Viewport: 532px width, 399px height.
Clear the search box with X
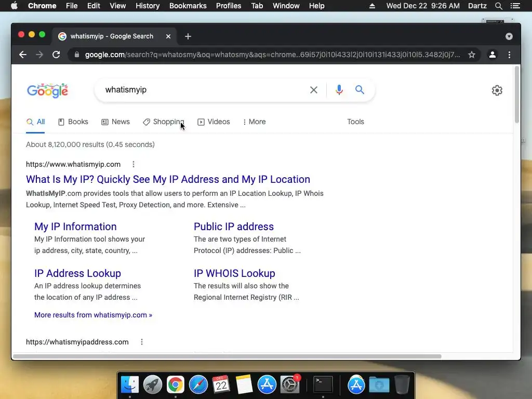[314, 90]
